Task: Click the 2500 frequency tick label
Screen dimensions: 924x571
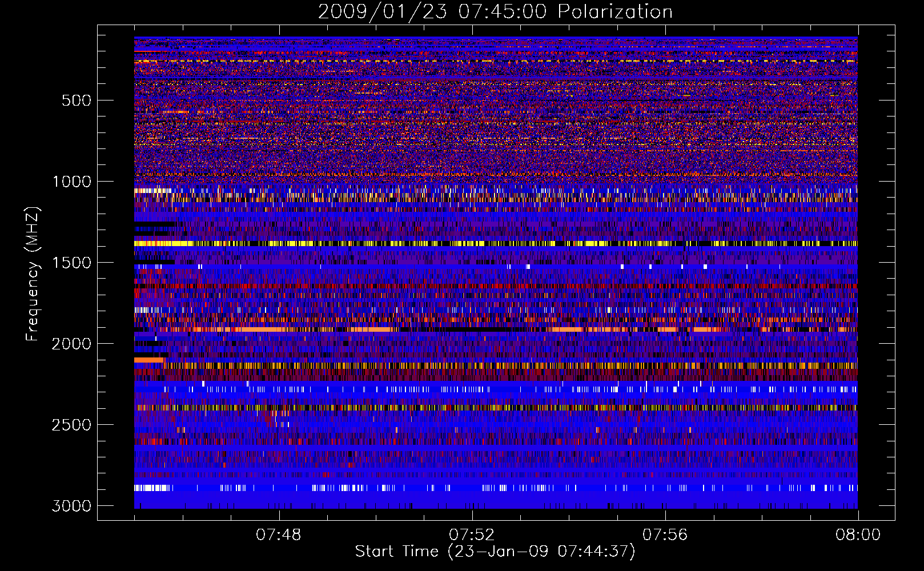Action: coord(72,425)
